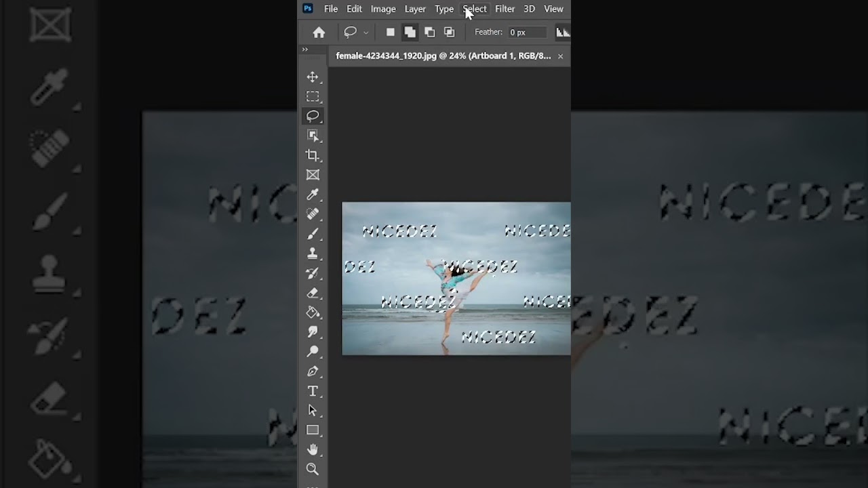The height and width of the screenshot is (488, 868).
Task: Select the Move tool
Action: coord(313,77)
